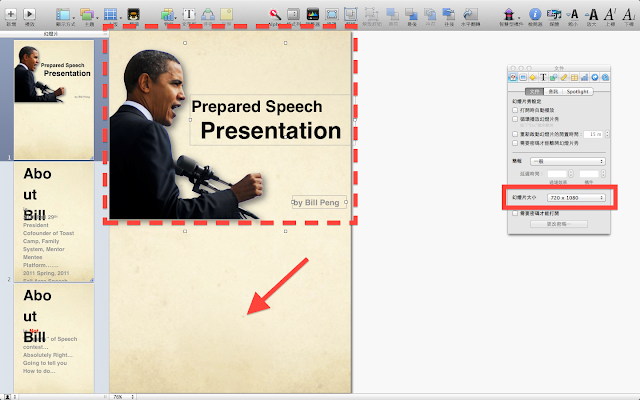Open the Inspector blue info icon

(x=535, y=14)
